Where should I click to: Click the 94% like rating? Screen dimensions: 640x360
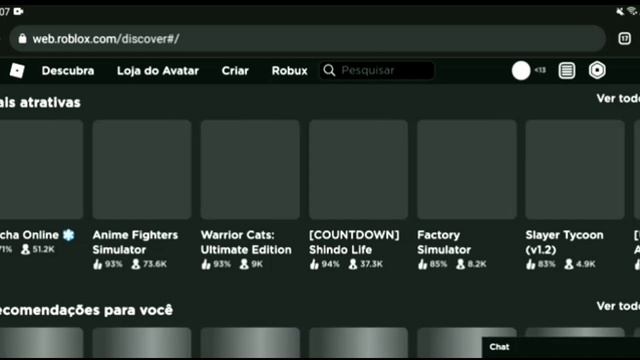point(330,264)
